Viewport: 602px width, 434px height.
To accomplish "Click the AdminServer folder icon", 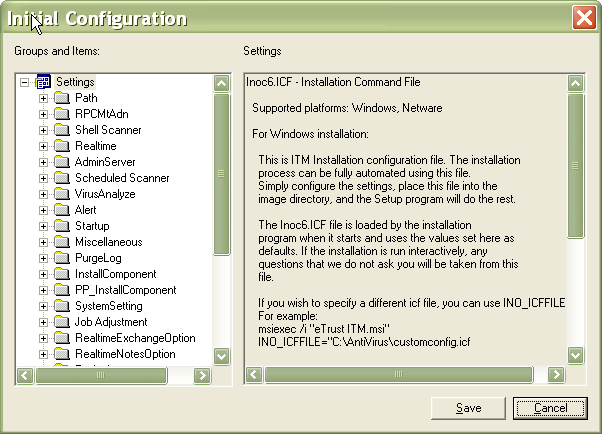I will click(x=61, y=162).
